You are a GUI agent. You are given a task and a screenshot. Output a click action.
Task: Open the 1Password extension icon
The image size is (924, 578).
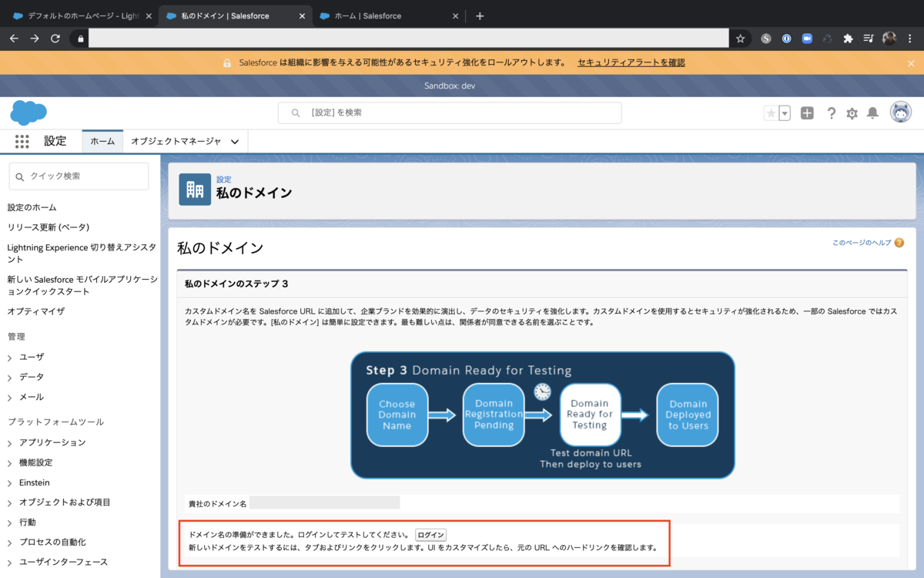tap(786, 38)
